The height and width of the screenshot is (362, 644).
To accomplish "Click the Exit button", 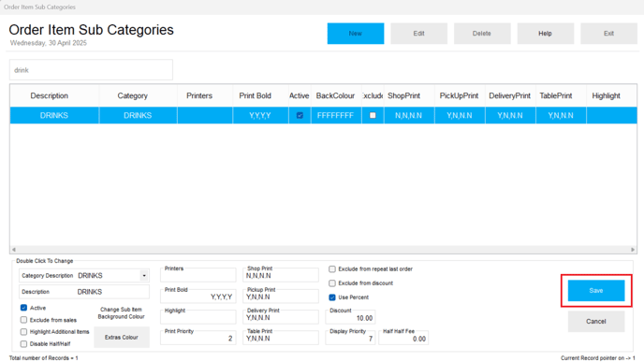I will tap(608, 34).
